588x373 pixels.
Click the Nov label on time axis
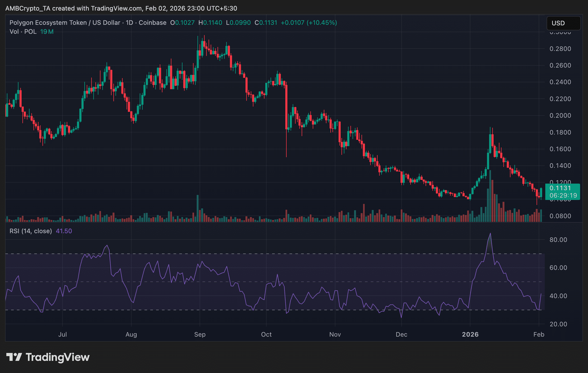pos(335,334)
